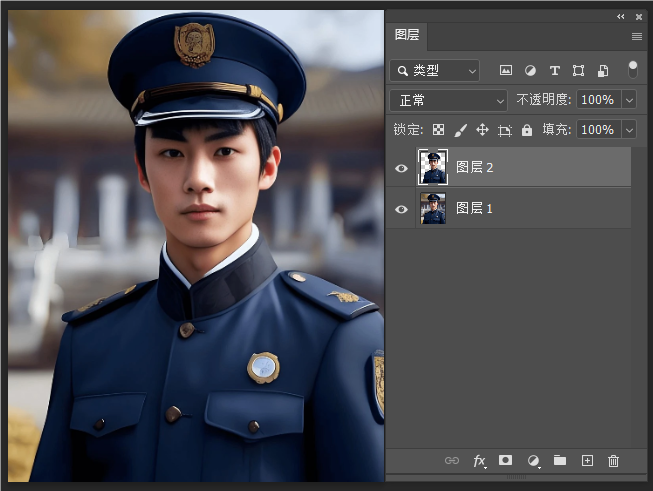
Task: Lock transparent pixels checkerboard icon
Action: [x=439, y=130]
